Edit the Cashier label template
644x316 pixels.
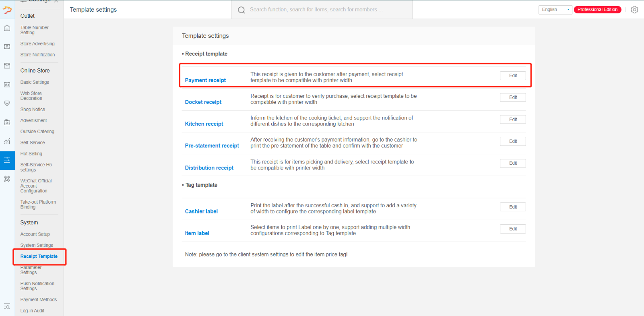pyautogui.click(x=513, y=207)
